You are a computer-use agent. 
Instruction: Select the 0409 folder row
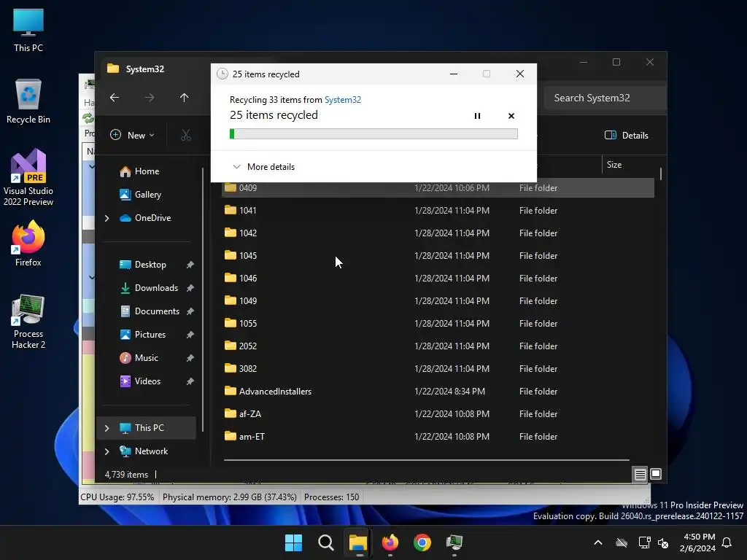438,188
